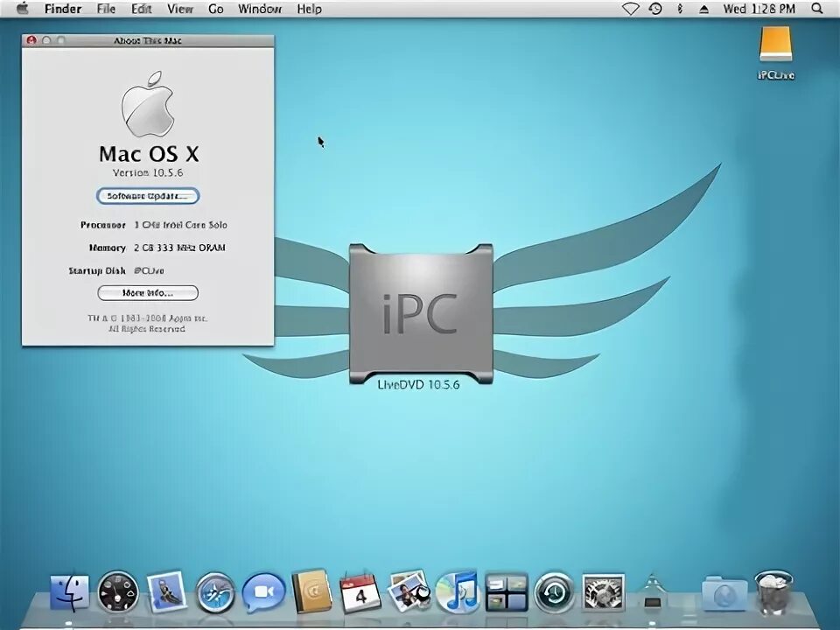Click the Version 10.5.6 text

(148, 172)
